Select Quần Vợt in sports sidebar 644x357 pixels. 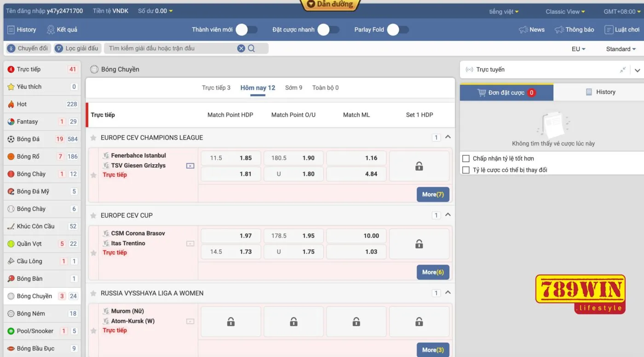point(29,244)
